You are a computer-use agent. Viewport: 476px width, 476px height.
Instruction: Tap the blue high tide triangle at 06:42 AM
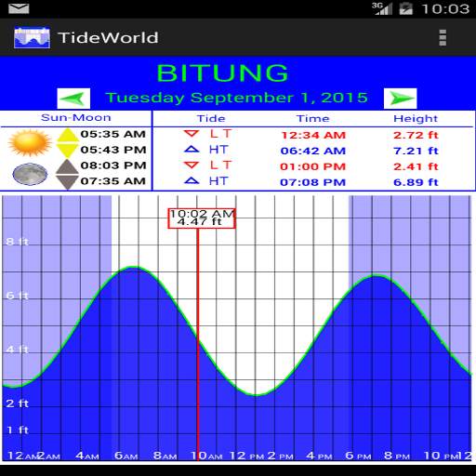tap(192, 150)
